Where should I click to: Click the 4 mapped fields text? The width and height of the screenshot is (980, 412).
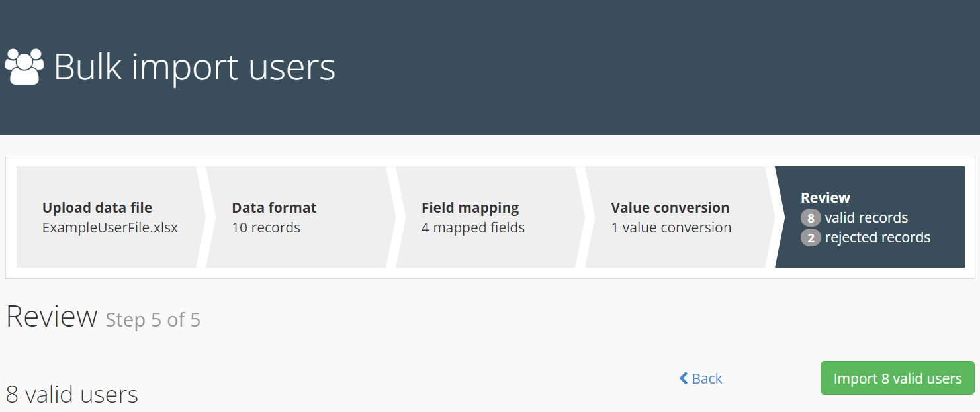click(473, 228)
